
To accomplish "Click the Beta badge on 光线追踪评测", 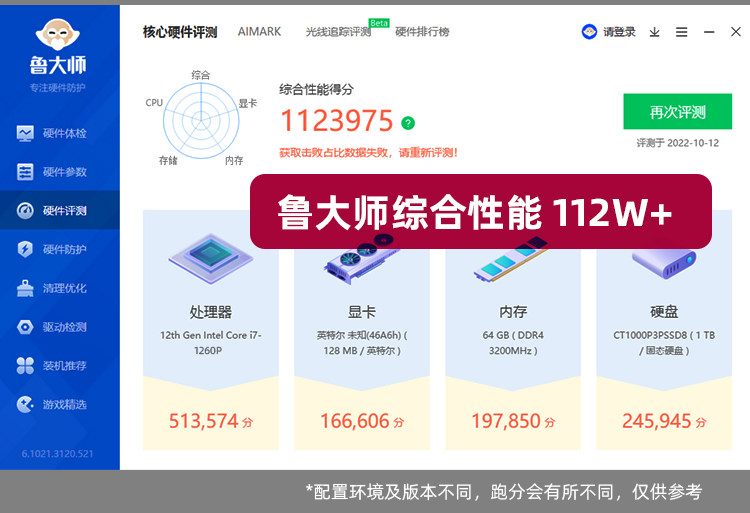I will click(x=379, y=23).
